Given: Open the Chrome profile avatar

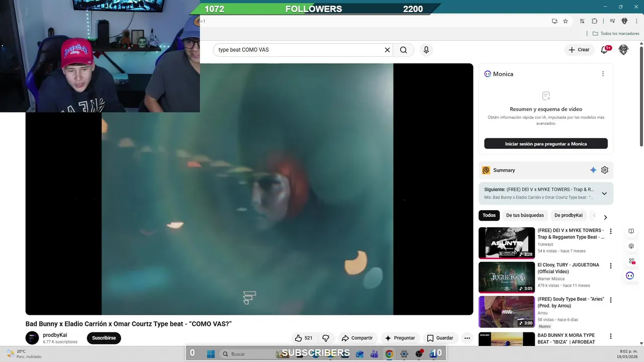Looking at the screenshot, I should click(624, 21).
